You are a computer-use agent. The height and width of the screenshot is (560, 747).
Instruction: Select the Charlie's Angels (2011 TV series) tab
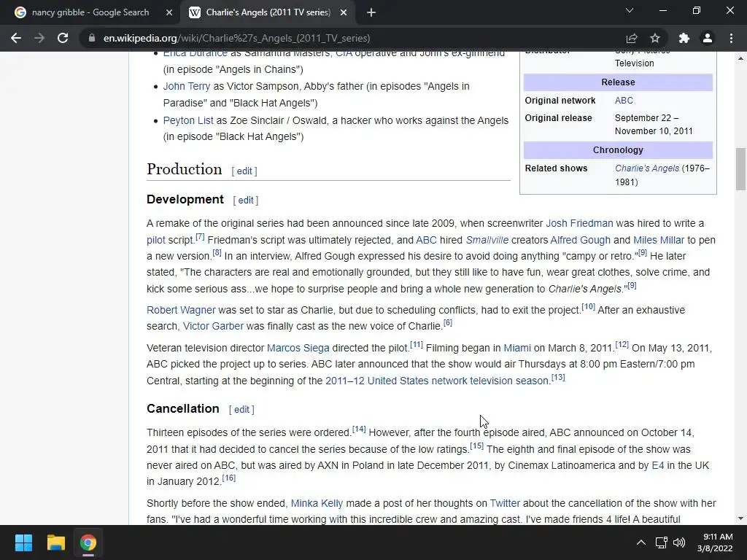pos(268,12)
